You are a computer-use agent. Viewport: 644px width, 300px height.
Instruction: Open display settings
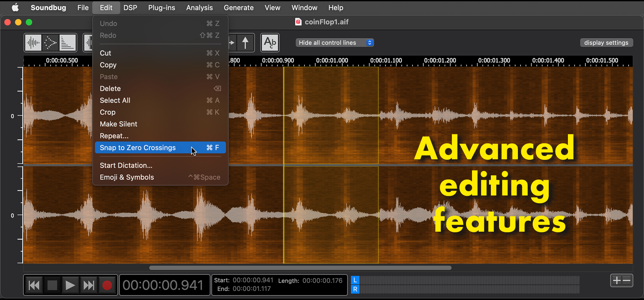606,43
